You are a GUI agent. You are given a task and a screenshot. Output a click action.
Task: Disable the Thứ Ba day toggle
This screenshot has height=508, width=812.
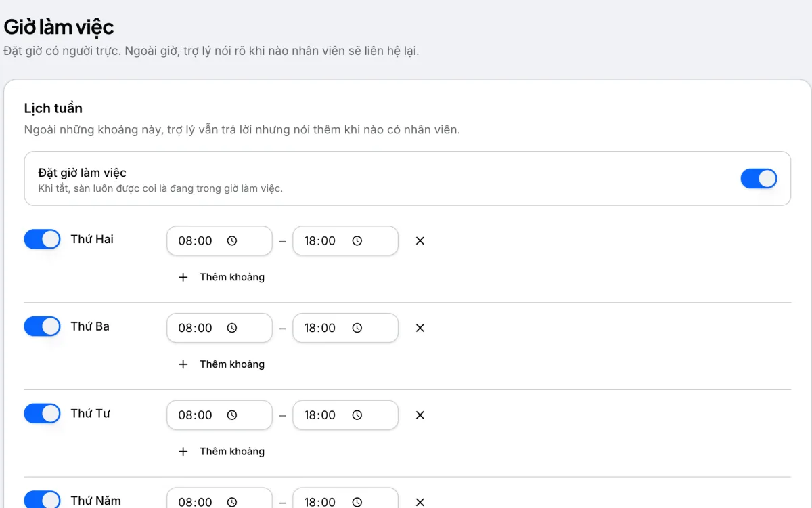[x=42, y=326]
